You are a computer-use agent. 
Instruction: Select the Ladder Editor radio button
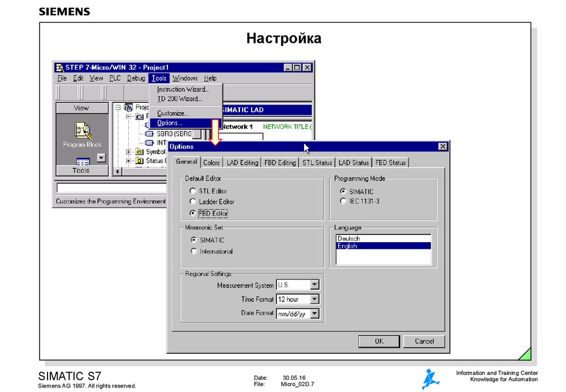pos(192,201)
